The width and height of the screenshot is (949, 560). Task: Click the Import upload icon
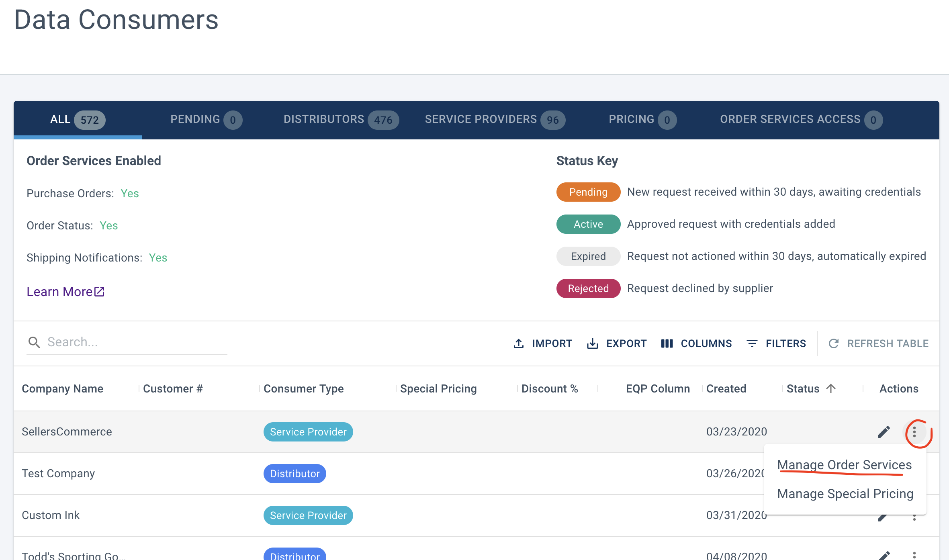click(x=519, y=343)
